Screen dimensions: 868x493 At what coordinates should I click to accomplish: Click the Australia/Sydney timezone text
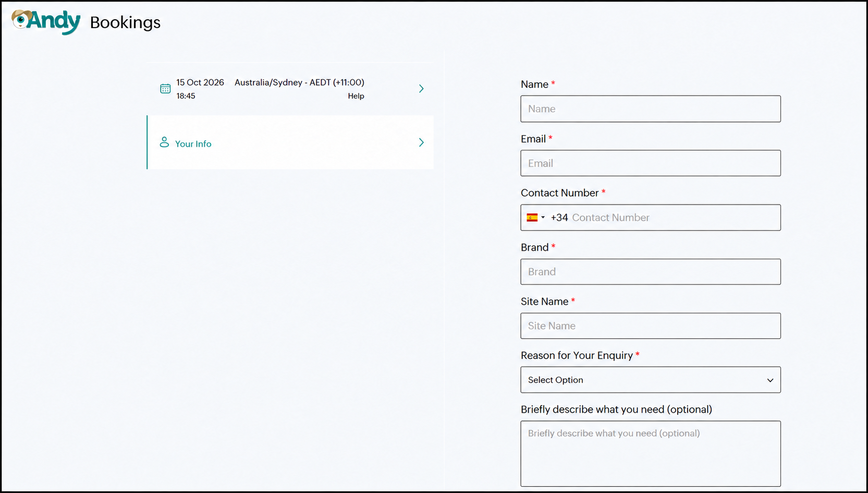tap(299, 82)
